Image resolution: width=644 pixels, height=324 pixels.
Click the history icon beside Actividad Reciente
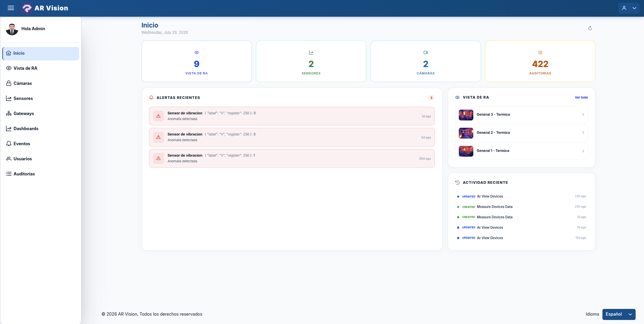(x=457, y=182)
